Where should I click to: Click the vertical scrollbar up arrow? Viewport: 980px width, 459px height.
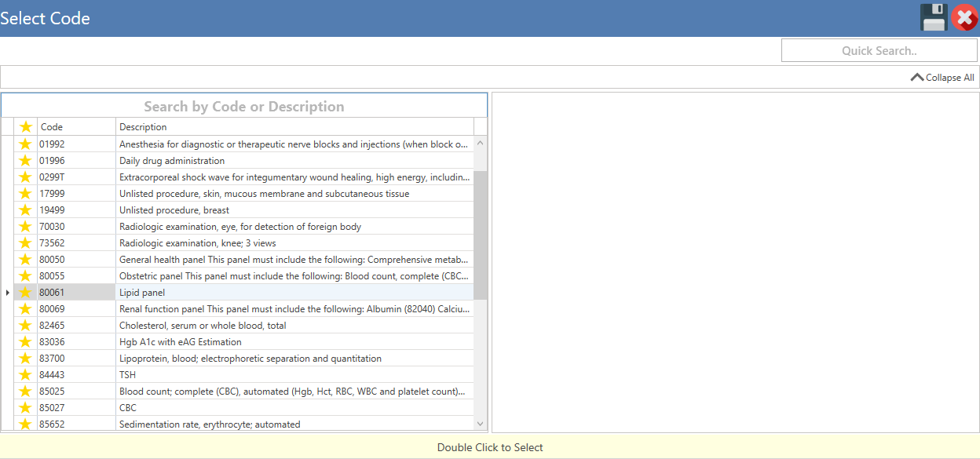point(481,144)
